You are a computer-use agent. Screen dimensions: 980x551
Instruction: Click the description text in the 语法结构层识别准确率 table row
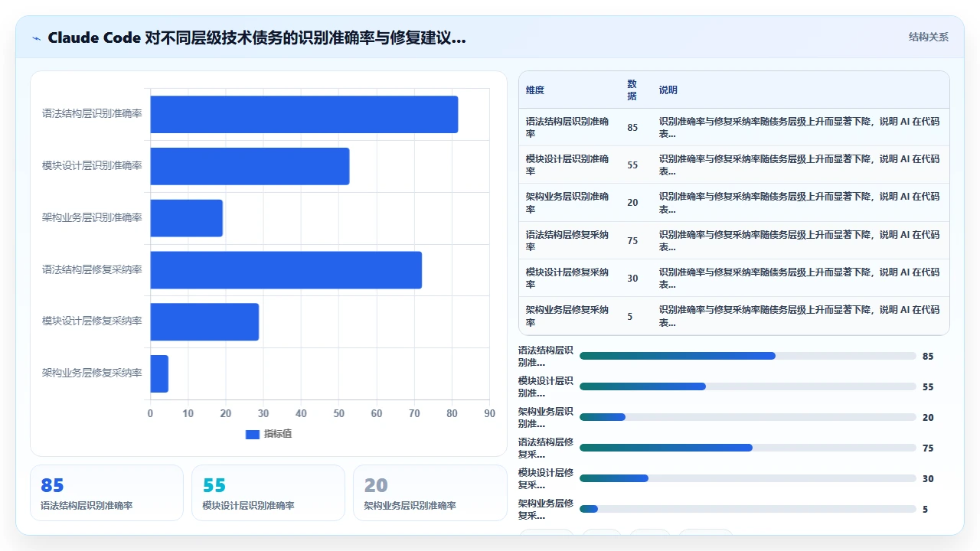click(799, 127)
